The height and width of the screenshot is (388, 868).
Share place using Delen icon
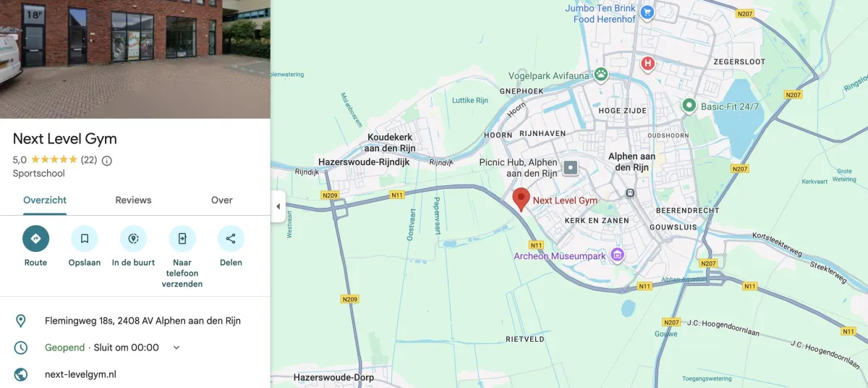point(231,238)
